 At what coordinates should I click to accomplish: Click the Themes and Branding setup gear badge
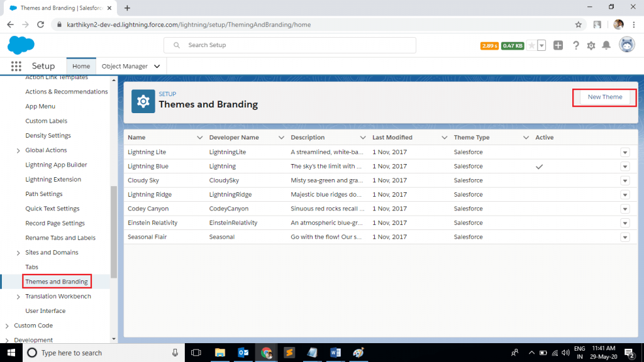143,101
